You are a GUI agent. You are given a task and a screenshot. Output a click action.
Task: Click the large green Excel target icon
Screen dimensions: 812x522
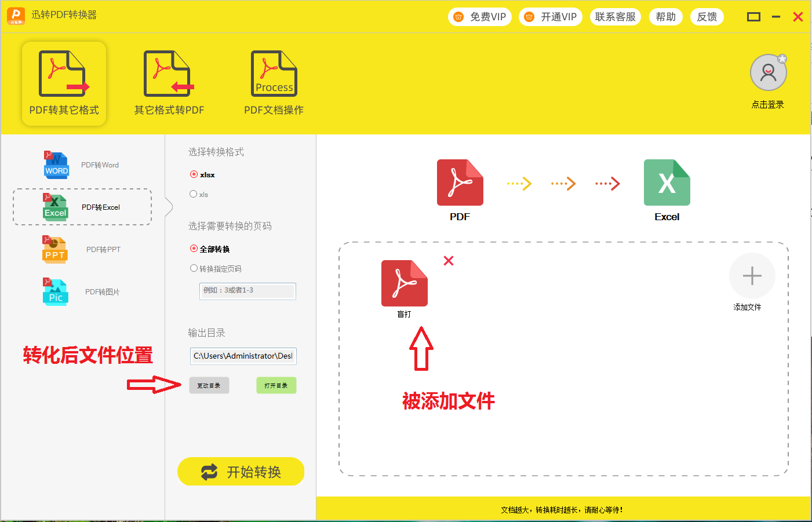click(667, 182)
